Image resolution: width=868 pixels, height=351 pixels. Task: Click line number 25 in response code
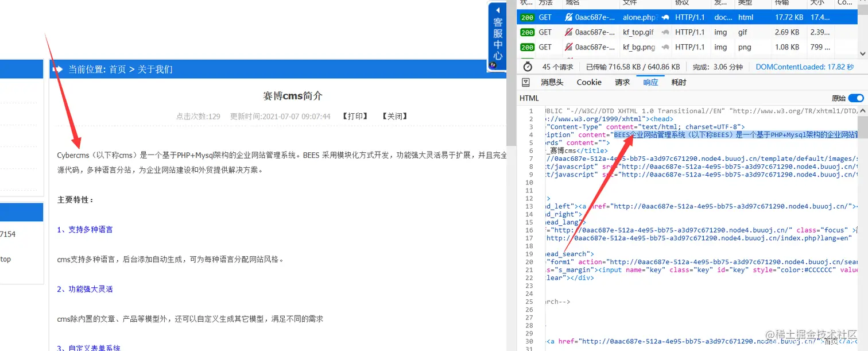[x=529, y=301]
